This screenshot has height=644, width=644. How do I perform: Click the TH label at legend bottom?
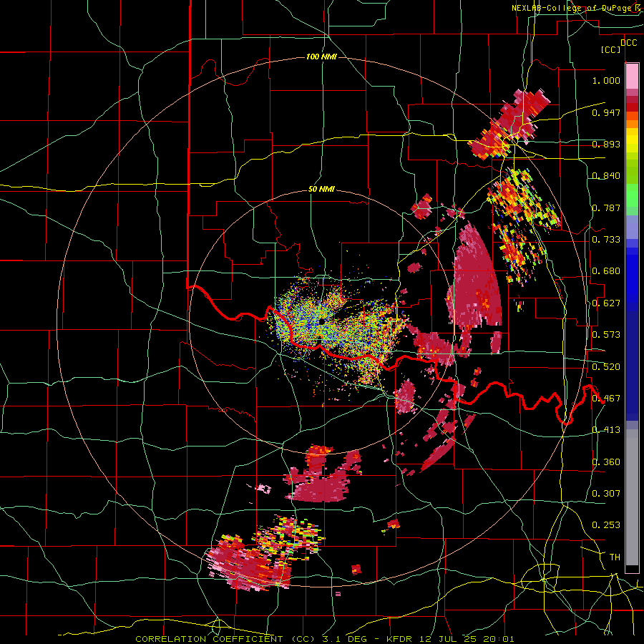(615, 557)
